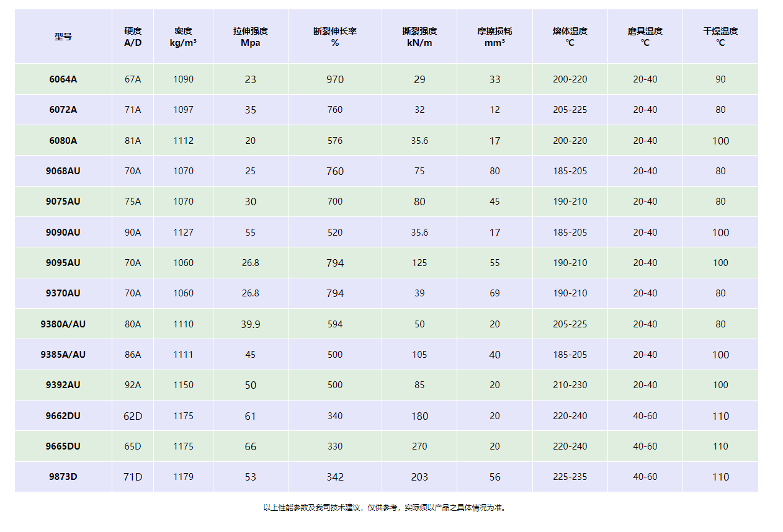Select the 断裂伸长率 % header cell

pos(335,37)
